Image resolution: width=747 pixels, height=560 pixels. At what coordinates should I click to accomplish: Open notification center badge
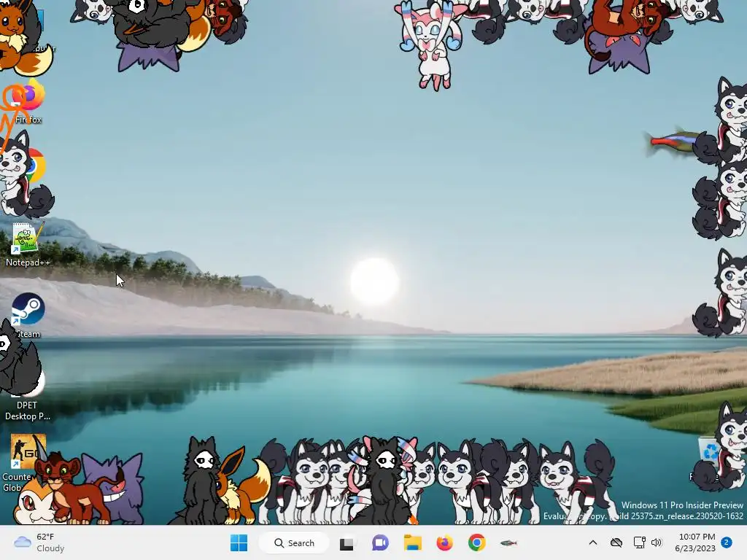[x=727, y=542]
